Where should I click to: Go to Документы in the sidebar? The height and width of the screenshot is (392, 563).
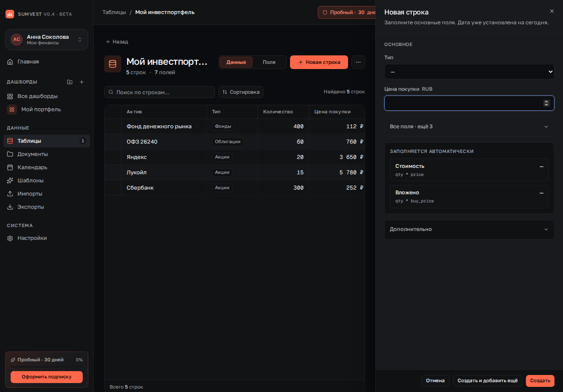tap(47, 154)
